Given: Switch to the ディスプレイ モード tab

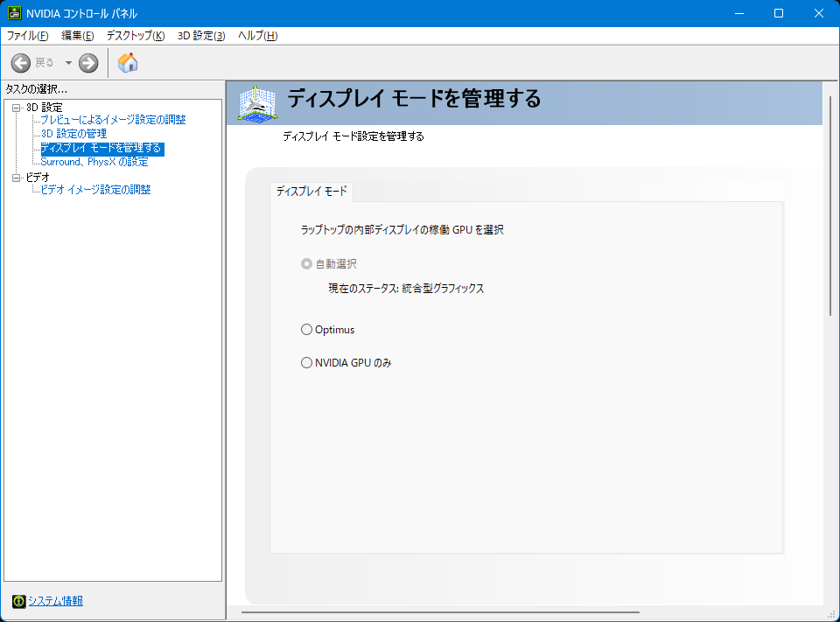Looking at the screenshot, I should coord(311,192).
